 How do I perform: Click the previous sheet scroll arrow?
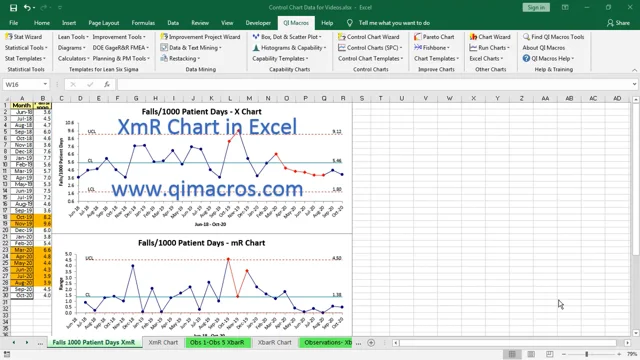tap(14, 342)
